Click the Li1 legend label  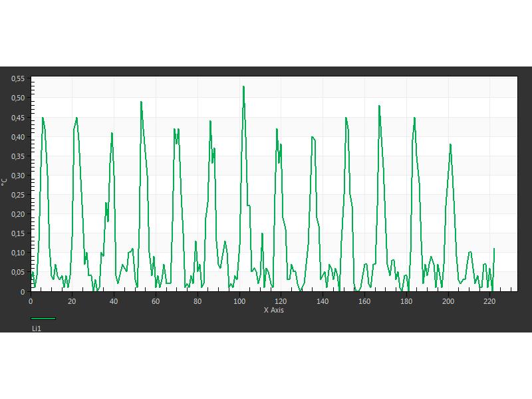37,329
